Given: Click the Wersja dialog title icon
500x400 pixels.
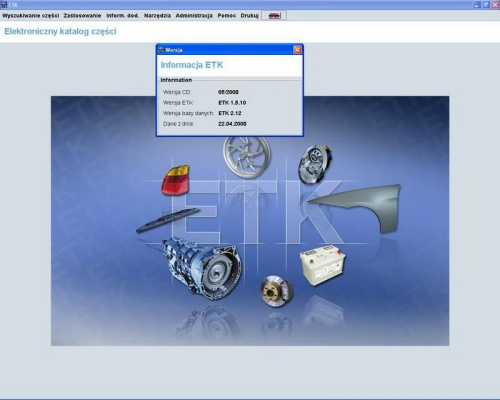Looking at the screenshot, I should tap(161, 50).
